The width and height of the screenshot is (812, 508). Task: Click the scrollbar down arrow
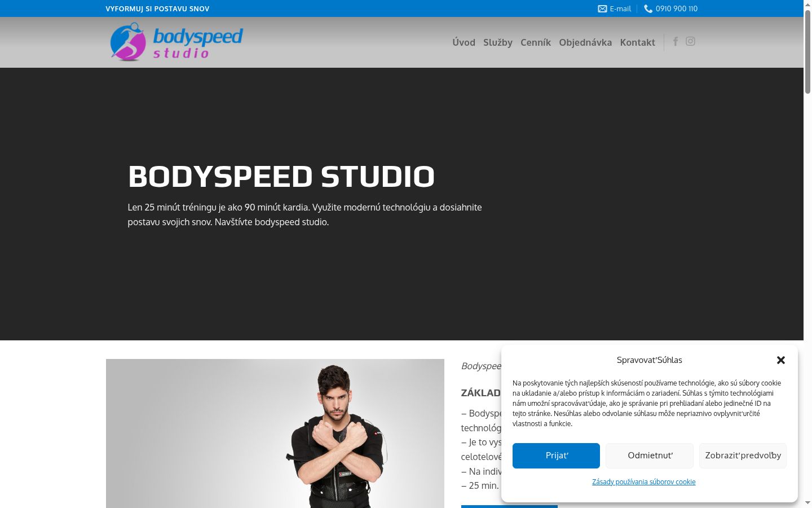(807, 502)
